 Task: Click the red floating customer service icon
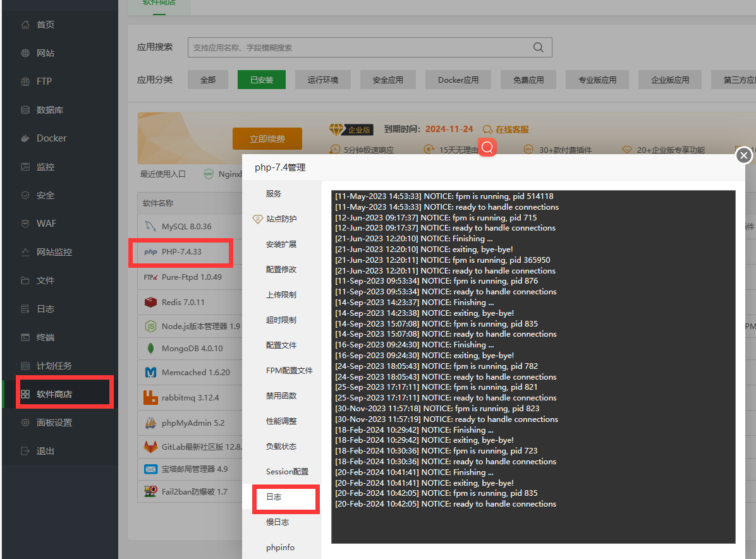click(487, 147)
